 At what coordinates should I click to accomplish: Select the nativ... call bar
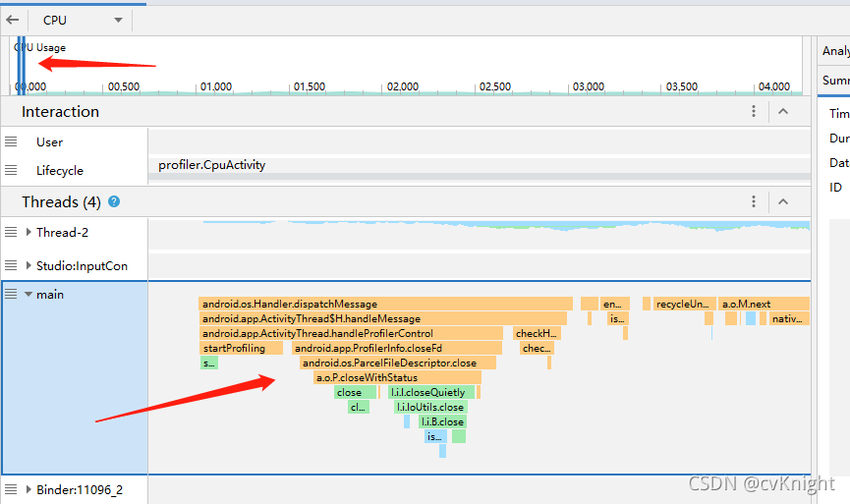click(x=789, y=318)
